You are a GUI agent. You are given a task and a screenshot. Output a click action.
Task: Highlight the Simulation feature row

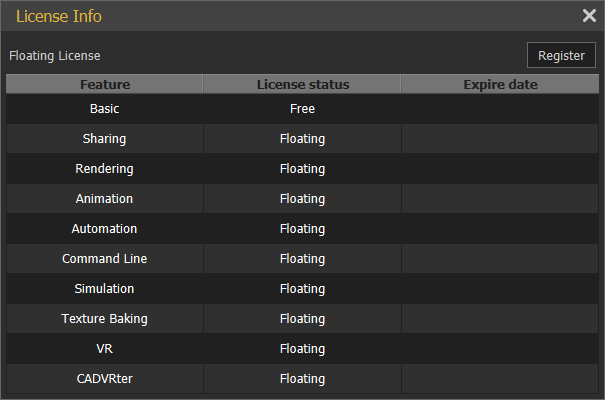coord(105,289)
